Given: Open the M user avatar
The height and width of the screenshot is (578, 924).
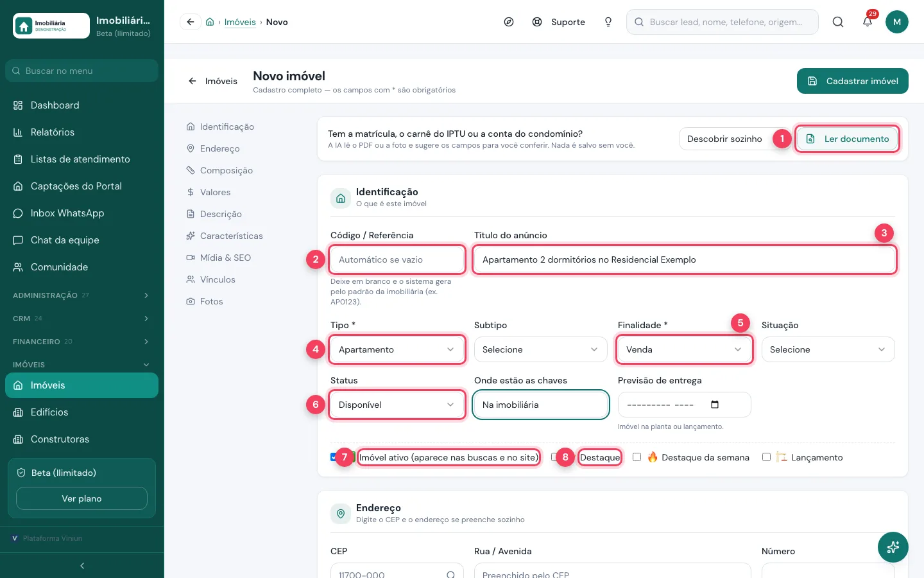Looking at the screenshot, I should pos(897,22).
